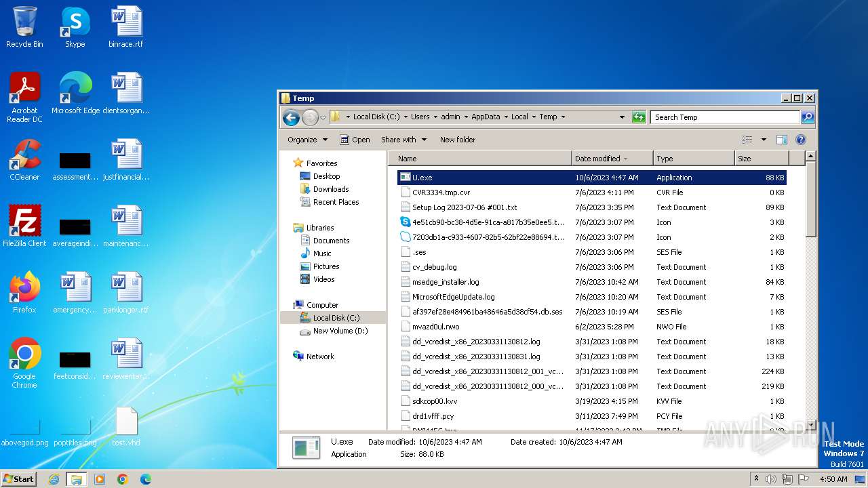868x488 pixels.
Task: Select the test.vhd desktop file
Action: (x=126, y=427)
